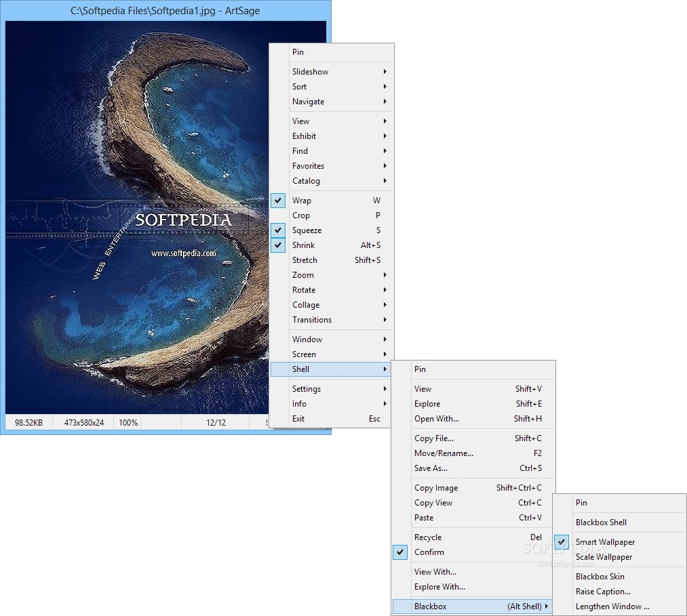
Task: Choose Blackbox Skin entry
Action: [x=619, y=577]
